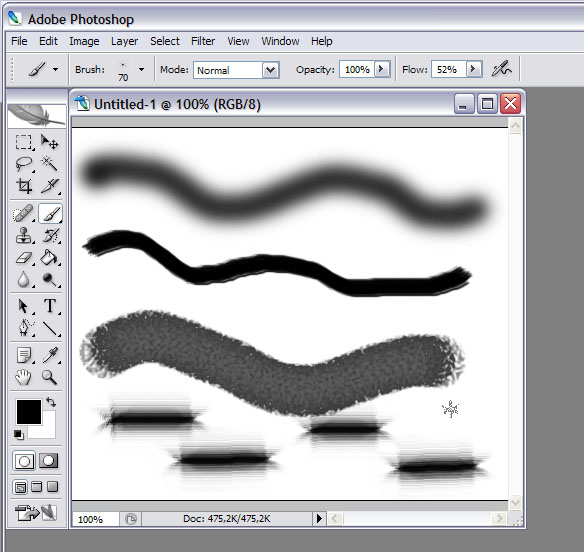
Task: Click the Brush tool icon in options bar
Action: (x=37, y=69)
